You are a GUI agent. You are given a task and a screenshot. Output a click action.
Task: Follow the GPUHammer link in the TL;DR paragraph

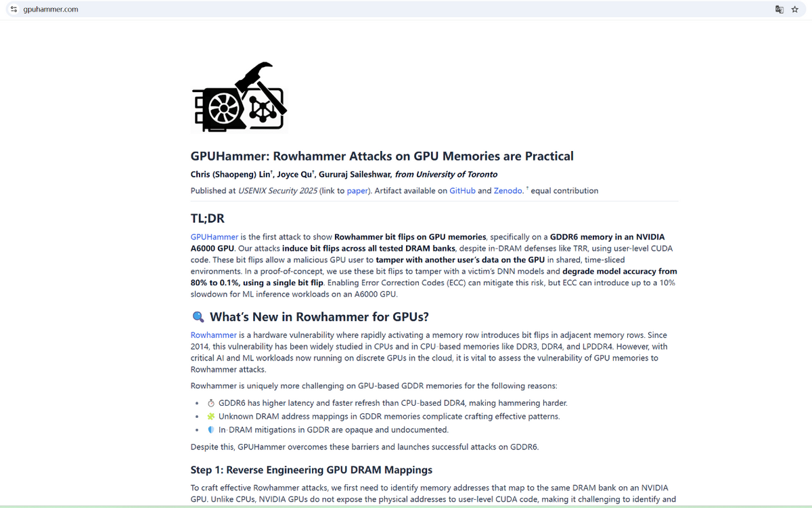pyautogui.click(x=215, y=237)
